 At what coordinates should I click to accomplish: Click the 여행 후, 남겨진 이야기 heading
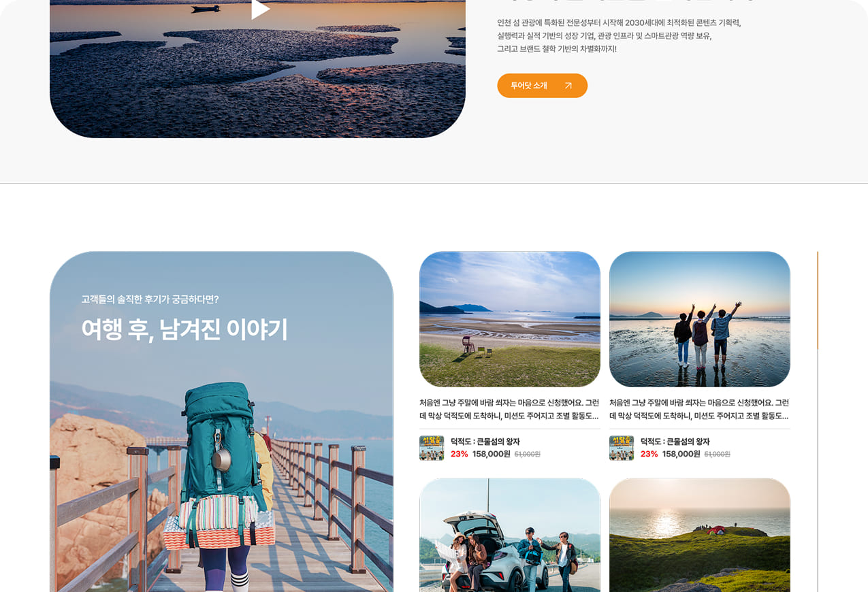click(184, 329)
